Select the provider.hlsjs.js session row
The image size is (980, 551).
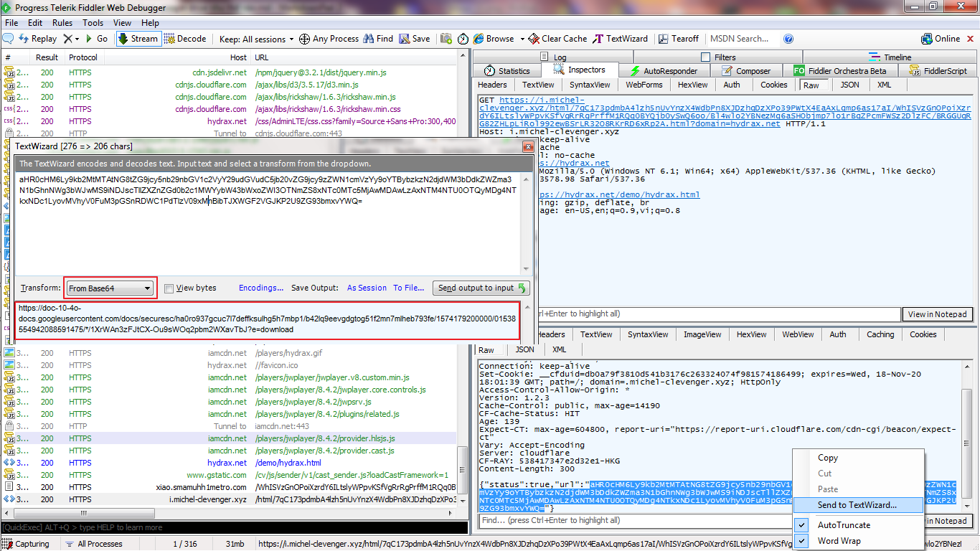[x=230, y=438]
